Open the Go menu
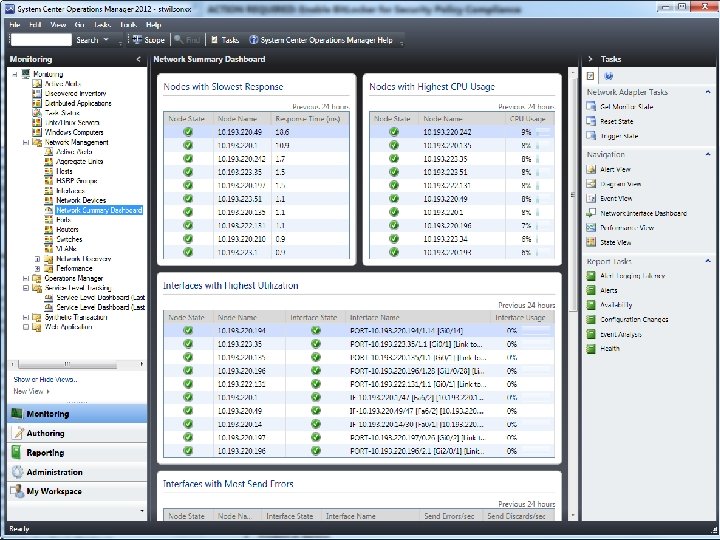Screen dimensions: 720x540 pyautogui.click(x=79, y=25)
